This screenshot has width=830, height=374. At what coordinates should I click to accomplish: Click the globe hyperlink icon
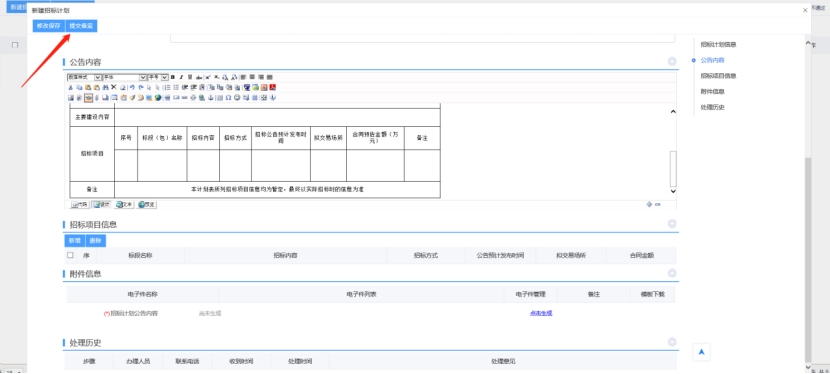[158, 97]
